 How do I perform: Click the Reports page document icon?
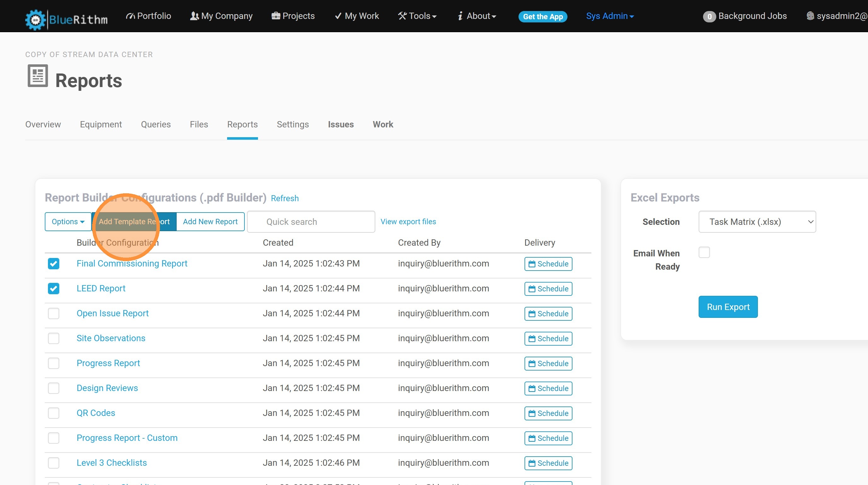38,76
